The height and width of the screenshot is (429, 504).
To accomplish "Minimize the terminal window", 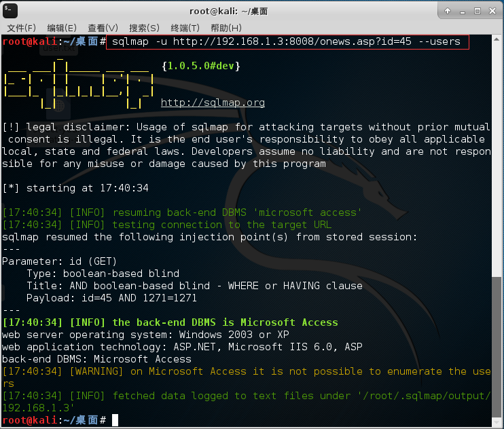I will coord(463,12).
